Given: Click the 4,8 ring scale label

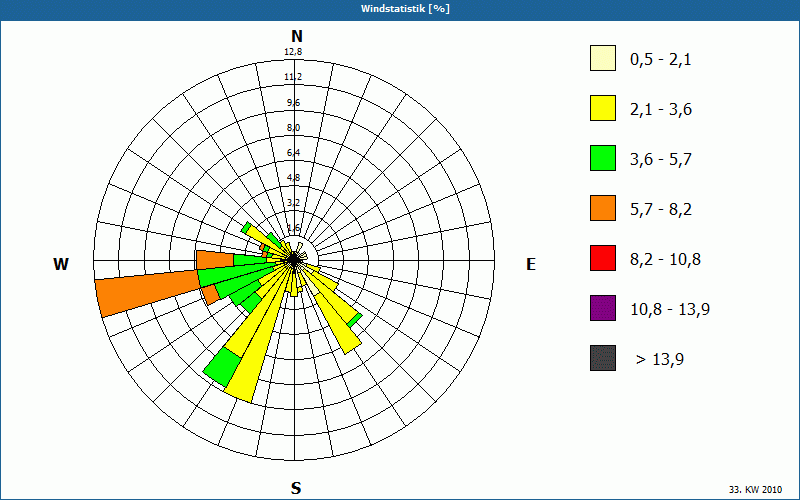Looking at the screenshot, I should [293, 178].
